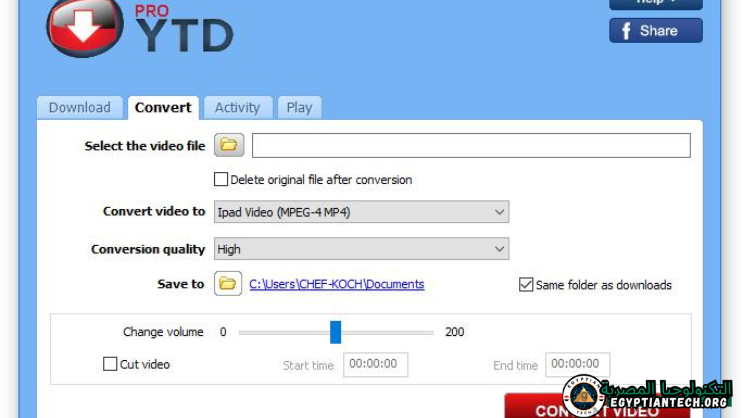This screenshot has height=418, width=743.
Task: Switch to the Download tab
Action: click(x=80, y=108)
